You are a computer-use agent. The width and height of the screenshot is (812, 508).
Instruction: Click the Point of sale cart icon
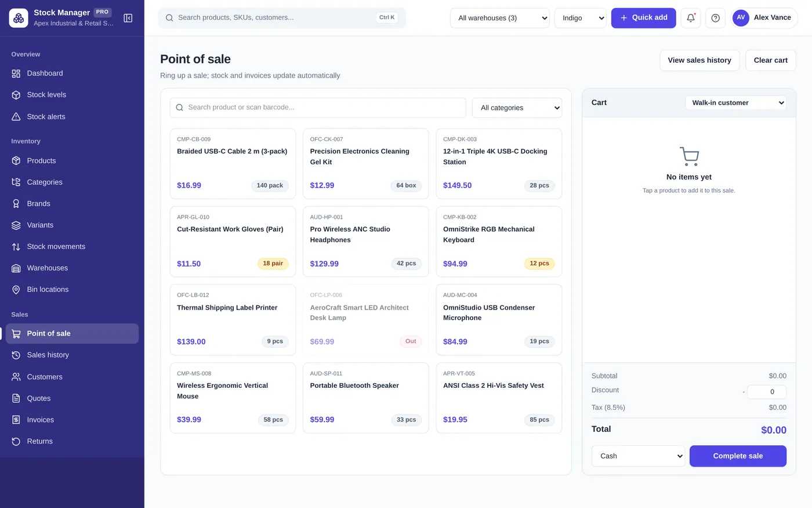point(16,334)
